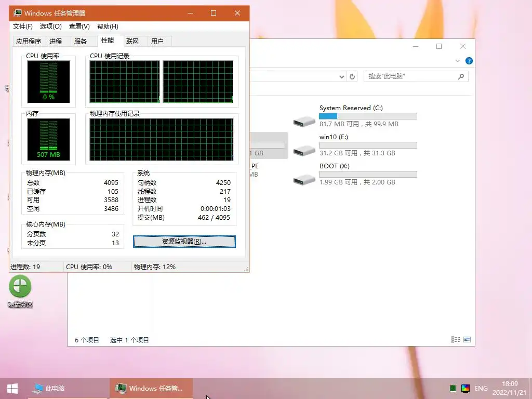532x399 pixels.
Task: Click the 已缓存 value 105
Action: (113, 191)
